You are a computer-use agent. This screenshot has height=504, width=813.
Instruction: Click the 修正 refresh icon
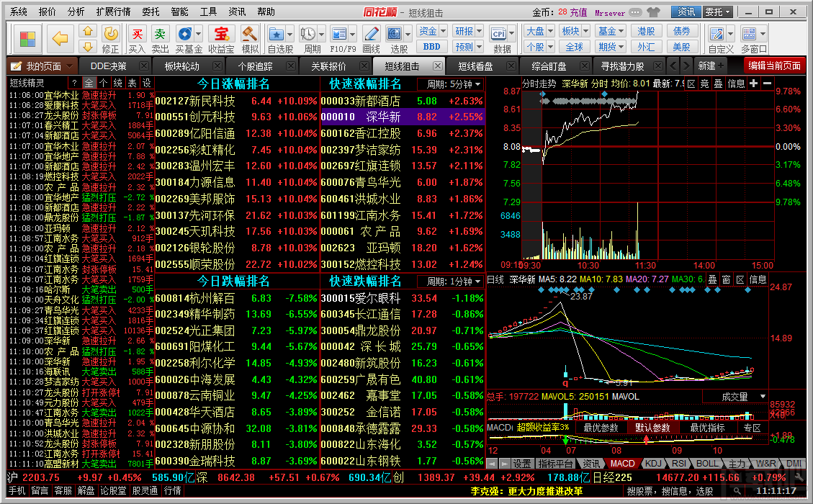click(x=110, y=34)
